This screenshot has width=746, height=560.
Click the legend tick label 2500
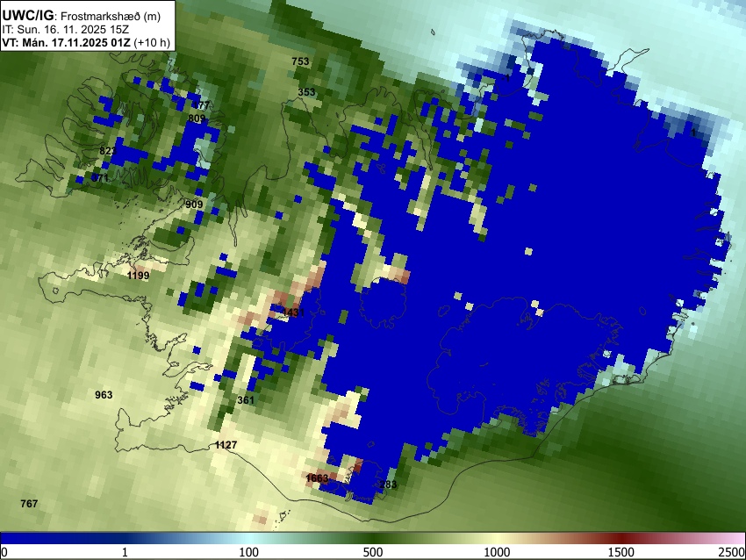point(732,552)
